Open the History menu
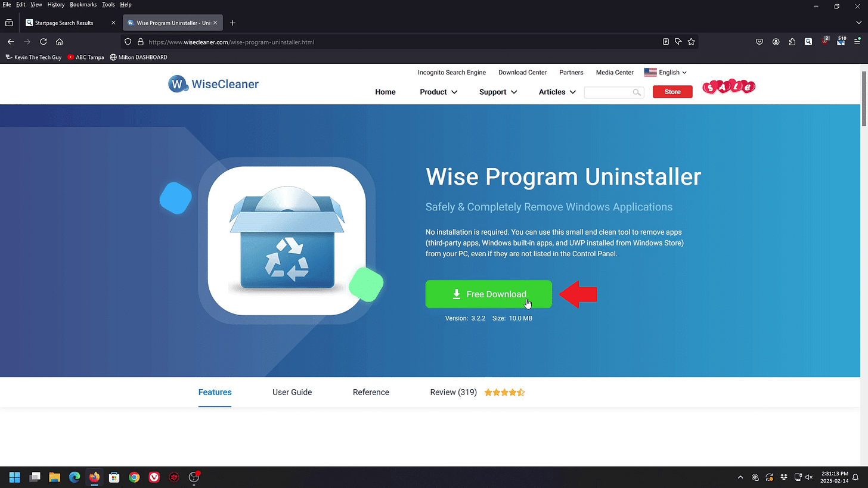The height and width of the screenshot is (488, 868). point(55,4)
